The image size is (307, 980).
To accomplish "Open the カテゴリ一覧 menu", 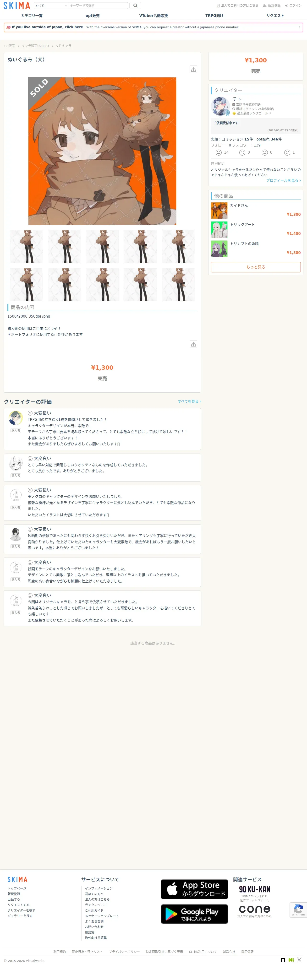I will pos(32,16).
